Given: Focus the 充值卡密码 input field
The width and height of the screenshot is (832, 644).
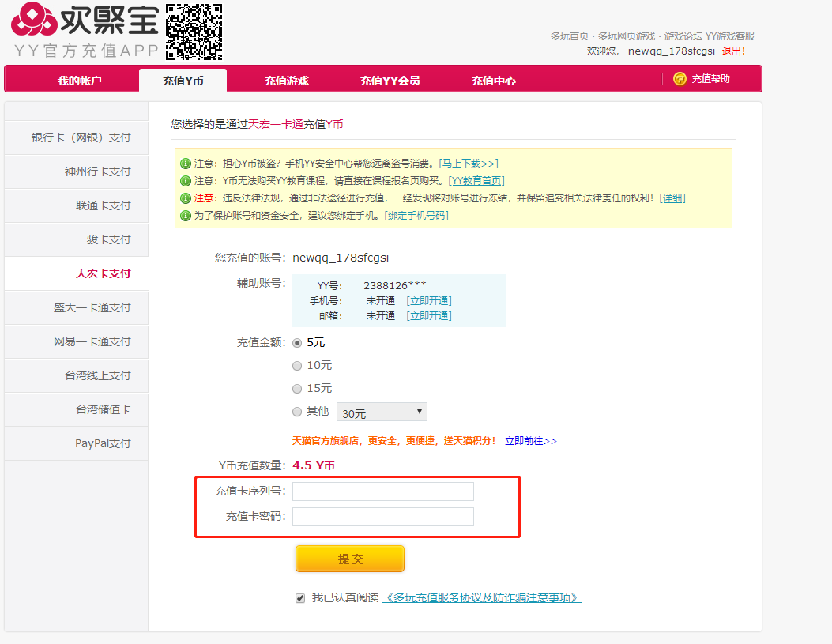Looking at the screenshot, I should coord(383,517).
